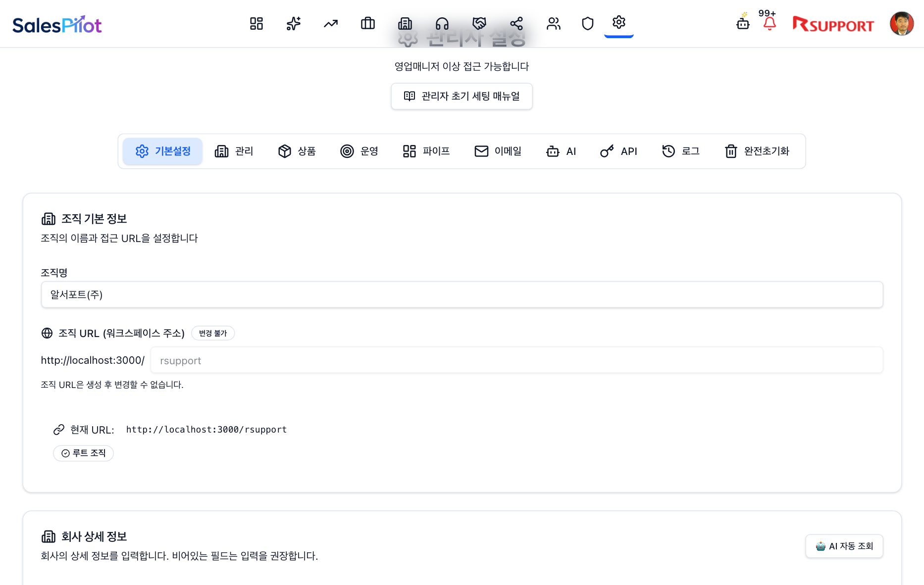Open the notification bell with 99+ badge
924x585 pixels.
770,23
